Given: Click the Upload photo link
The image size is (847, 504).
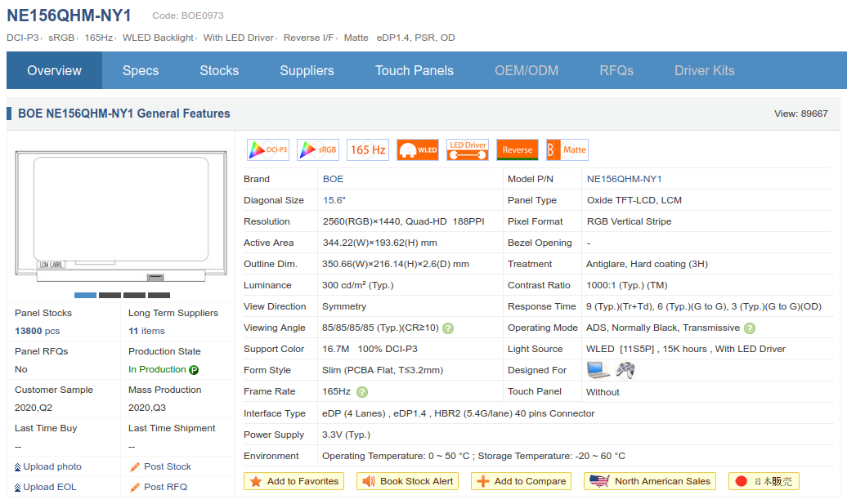Looking at the screenshot, I should (52, 466).
